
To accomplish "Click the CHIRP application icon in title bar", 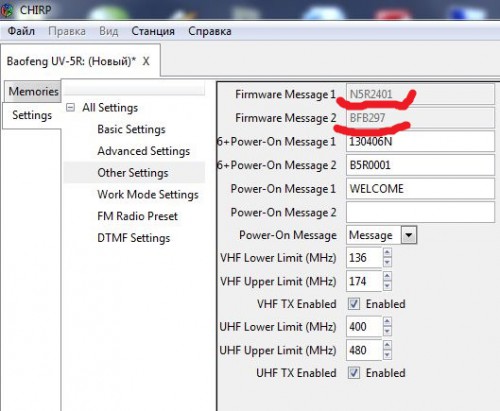I will 6,10.
